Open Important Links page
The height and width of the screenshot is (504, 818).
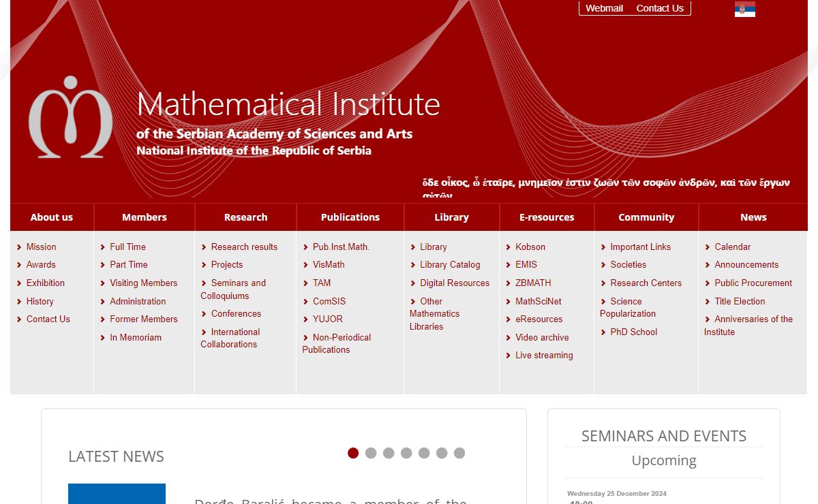tap(640, 247)
